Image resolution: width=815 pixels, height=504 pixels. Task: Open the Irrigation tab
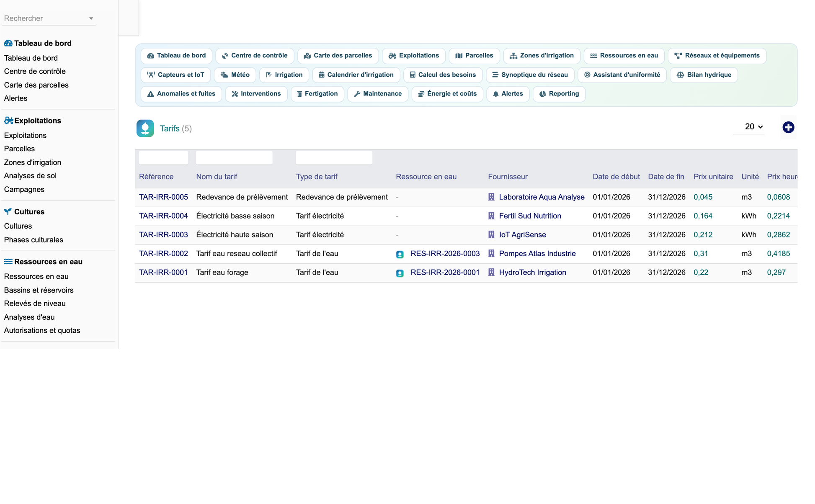284,75
